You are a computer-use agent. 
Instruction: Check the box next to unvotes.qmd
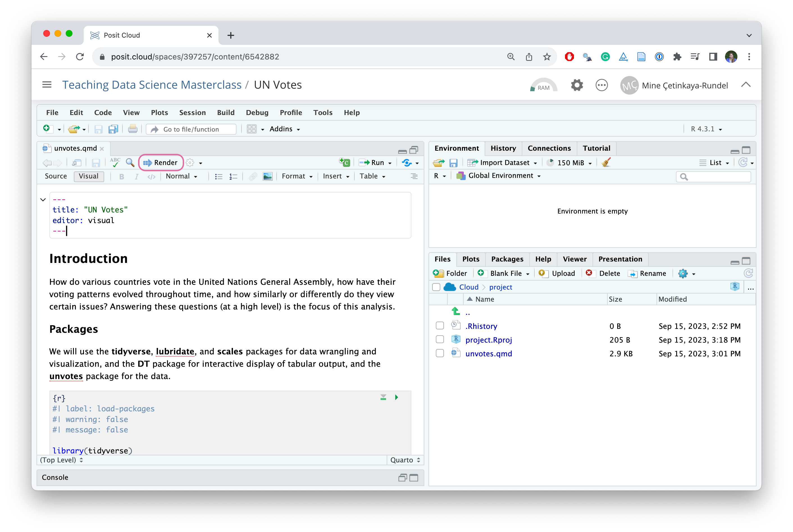pyautogui.click(x=440, y=353)
